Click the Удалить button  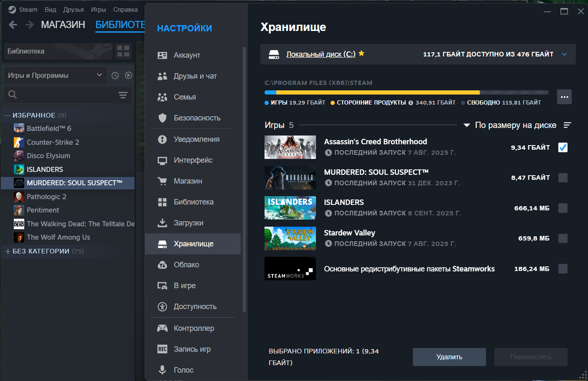449,357
